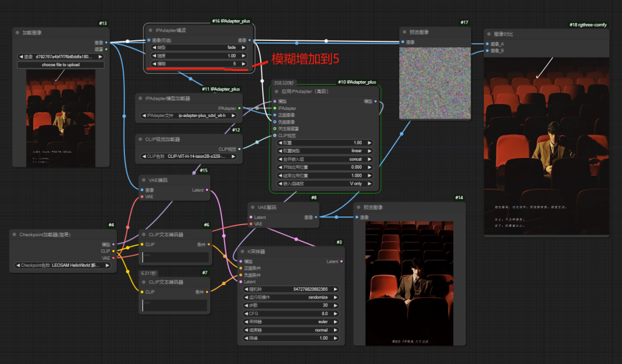
Task: Click the 遮罩 output socket on 加载图像
Action: pos(107,49)
